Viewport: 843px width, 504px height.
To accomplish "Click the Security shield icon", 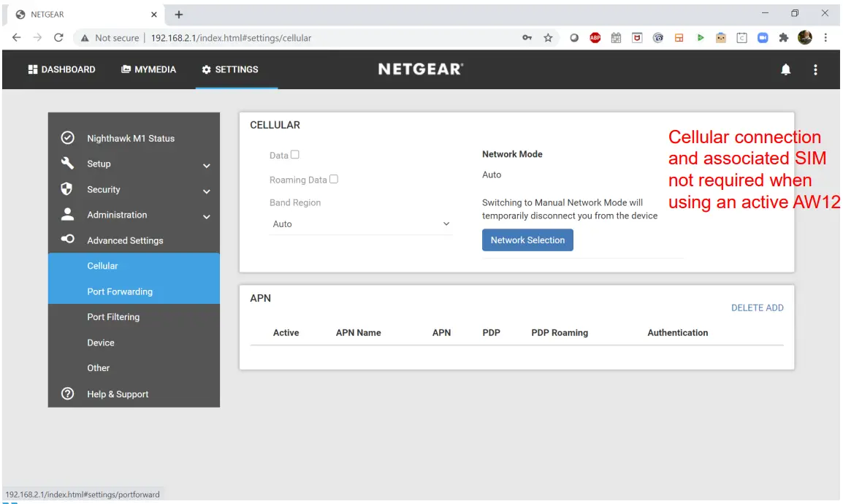I will coord(67,188).
